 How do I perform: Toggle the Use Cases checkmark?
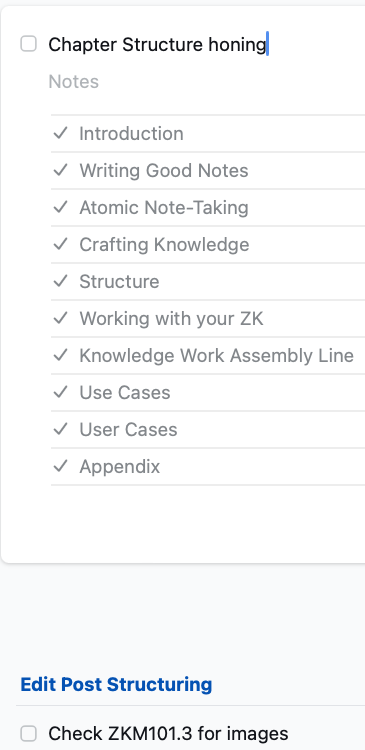pos(61,392)
